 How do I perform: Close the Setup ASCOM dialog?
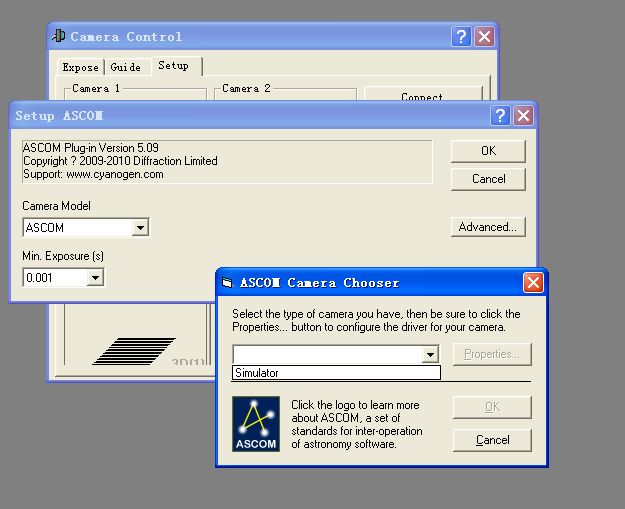tap(523, 116)
